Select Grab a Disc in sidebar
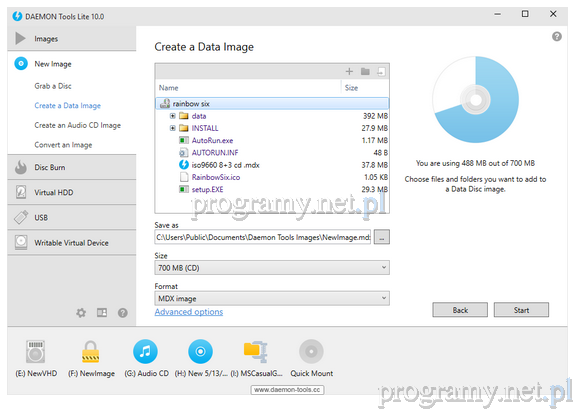The image size is (574, 409). pyautogui.click(x=53, y=86)
